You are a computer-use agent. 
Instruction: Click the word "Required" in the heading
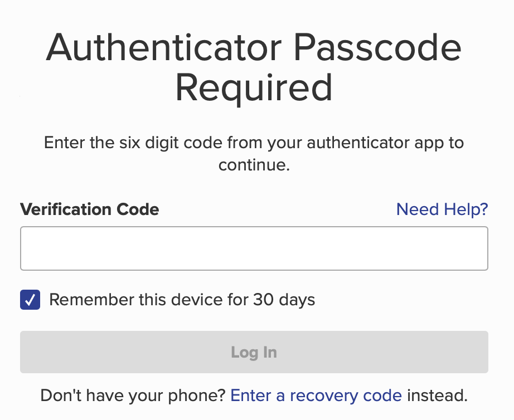(254, 89)
